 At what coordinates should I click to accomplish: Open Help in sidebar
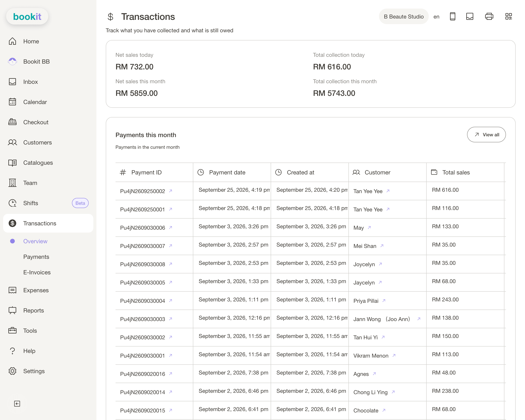[x=48, y=351]
